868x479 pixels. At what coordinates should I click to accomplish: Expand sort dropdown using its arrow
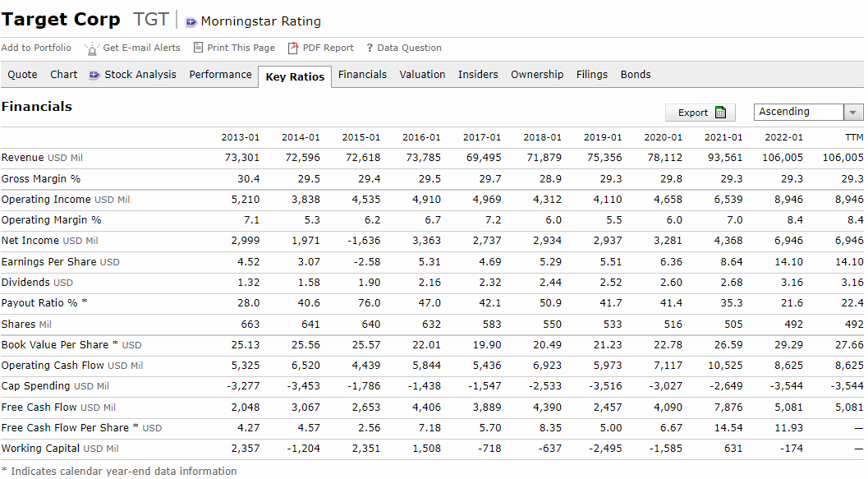tap(853, 113)
